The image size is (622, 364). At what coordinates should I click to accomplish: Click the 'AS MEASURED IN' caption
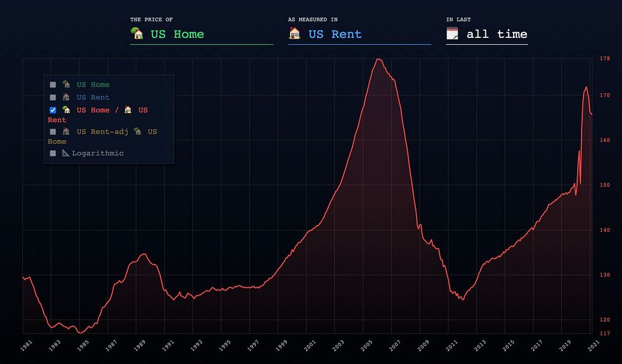click(x=313, y=19)
